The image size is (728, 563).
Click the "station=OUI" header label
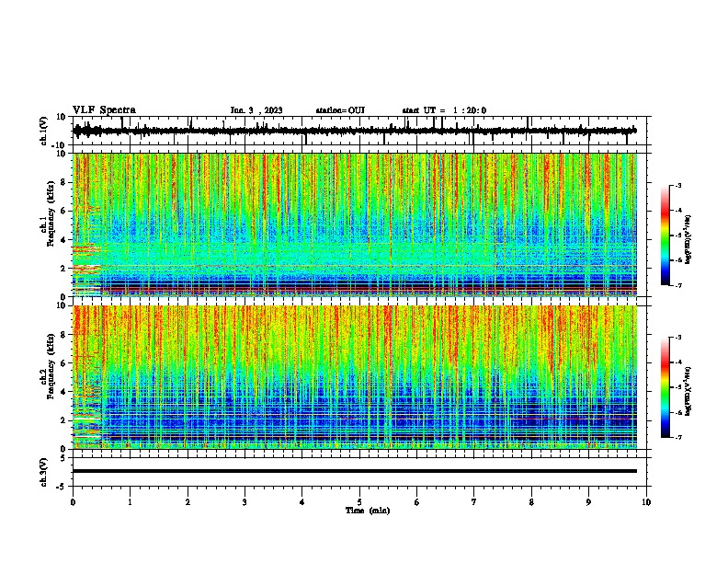point(340,110)
